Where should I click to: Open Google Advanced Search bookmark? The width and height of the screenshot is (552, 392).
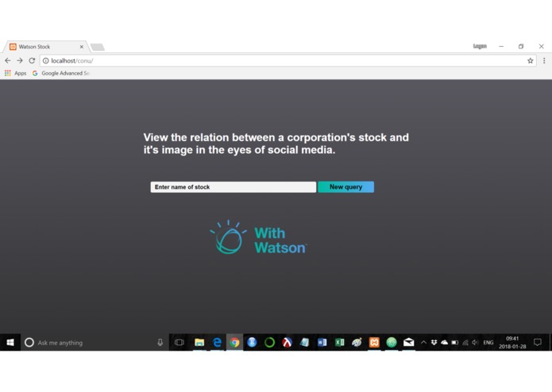point(62,73)
